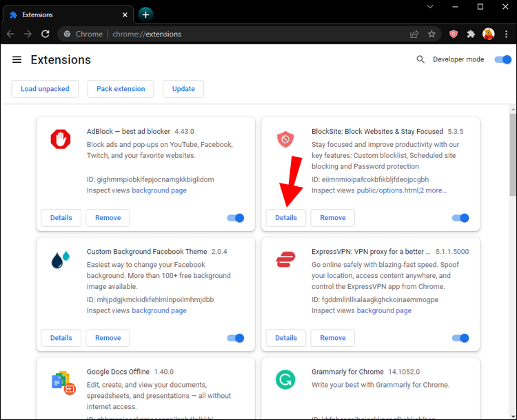Reload the page with the refresh icon
Viewport: 517px width, 420px height.
coord(45,34)
